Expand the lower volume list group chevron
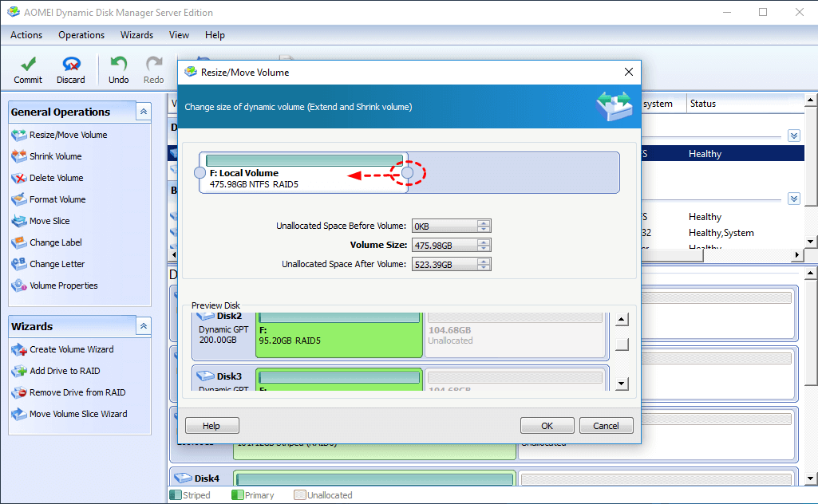This screenshot has width=818, height=504. coord(794,199)
